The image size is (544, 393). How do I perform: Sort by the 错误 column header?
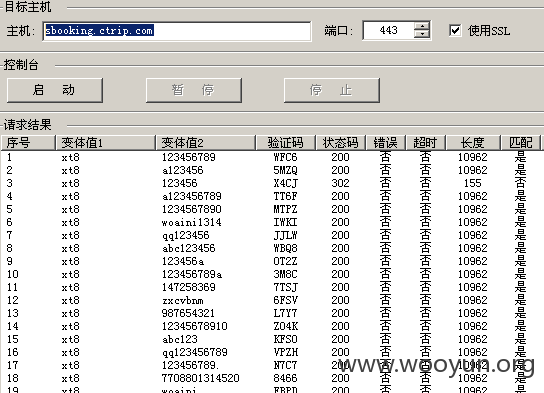385,143
